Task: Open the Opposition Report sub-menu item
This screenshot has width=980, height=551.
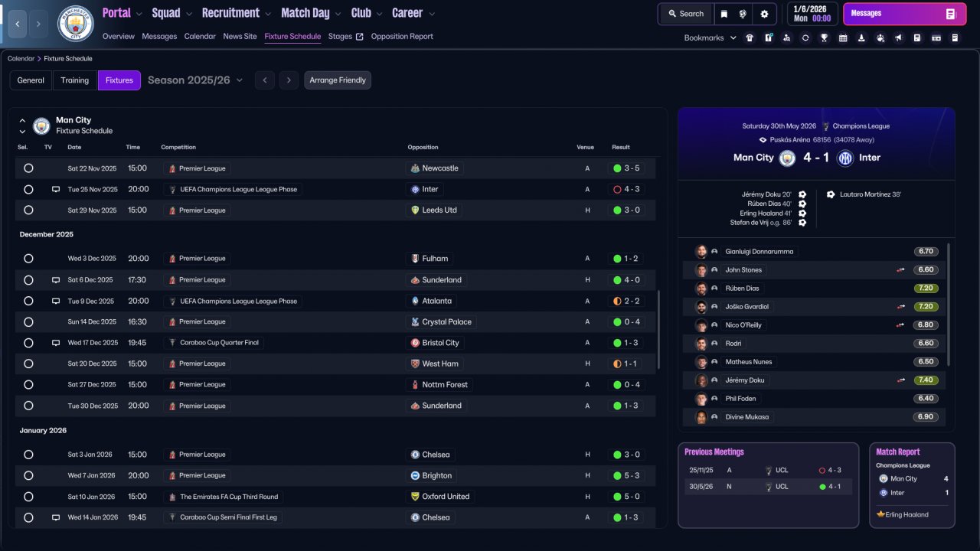Action: click(402, 36)
